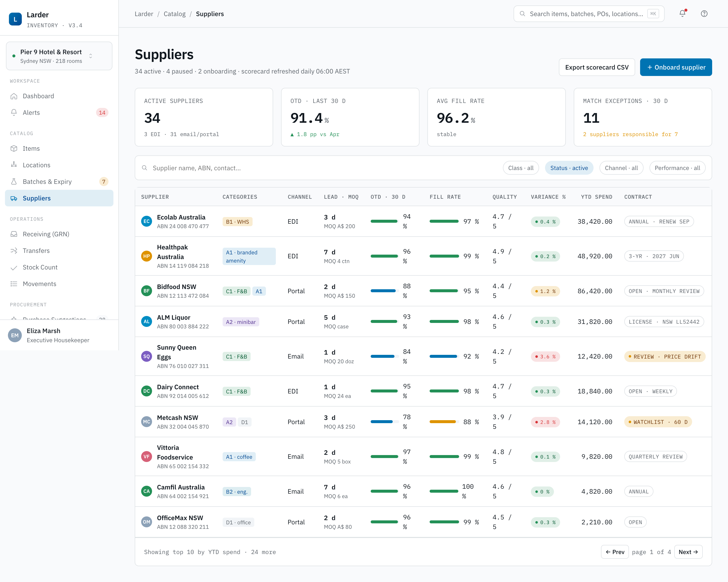Click the EC avatar for Ecolab Australia
728x582 pixels.
(x=147, y=221)
